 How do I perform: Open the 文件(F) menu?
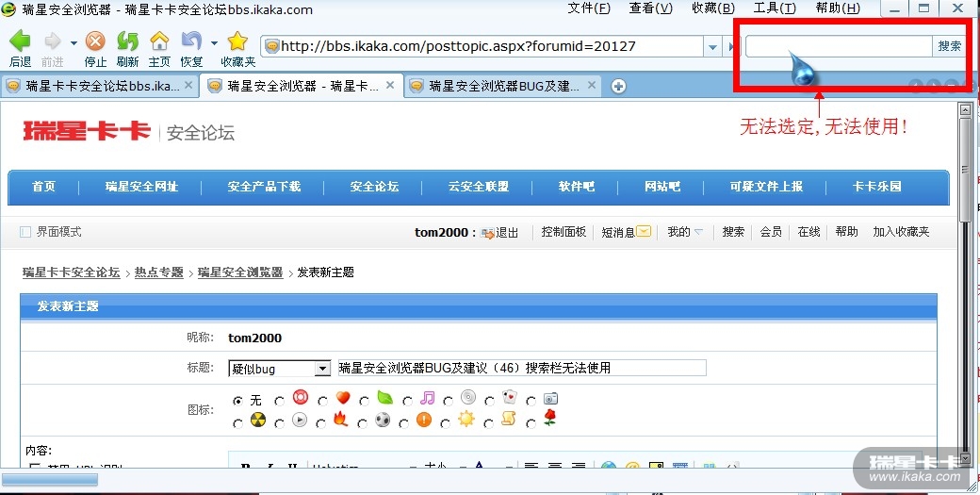(589, 8)
